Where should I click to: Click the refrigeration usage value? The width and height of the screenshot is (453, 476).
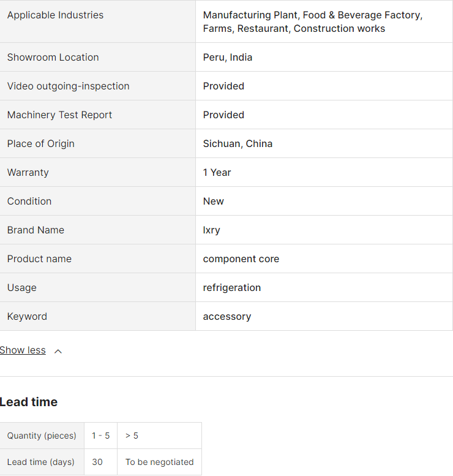tap(231, 288)
